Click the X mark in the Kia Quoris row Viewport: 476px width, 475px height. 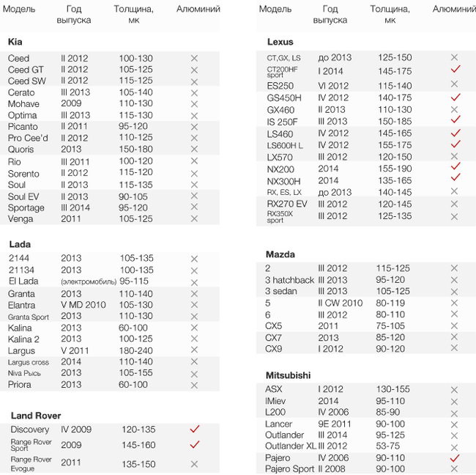194,150
